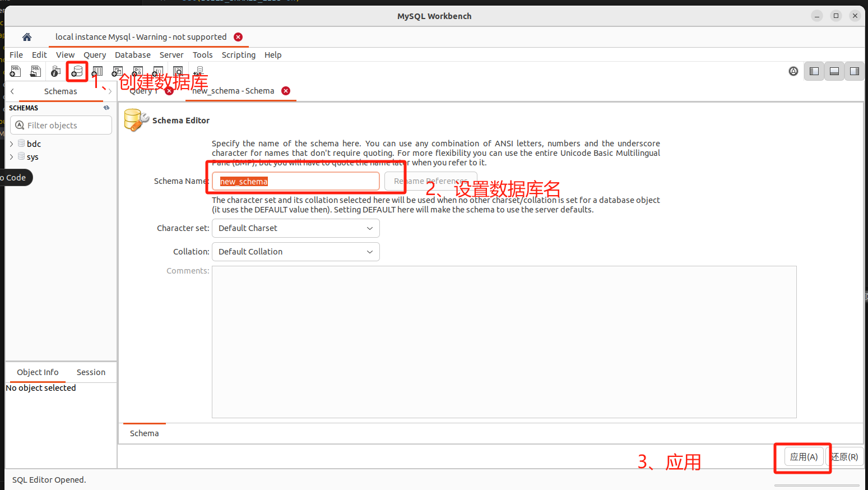Screen dimensions: 868x490
Task: Click the create new table icon
Action: pyautogui.click(x=98, y=71)
